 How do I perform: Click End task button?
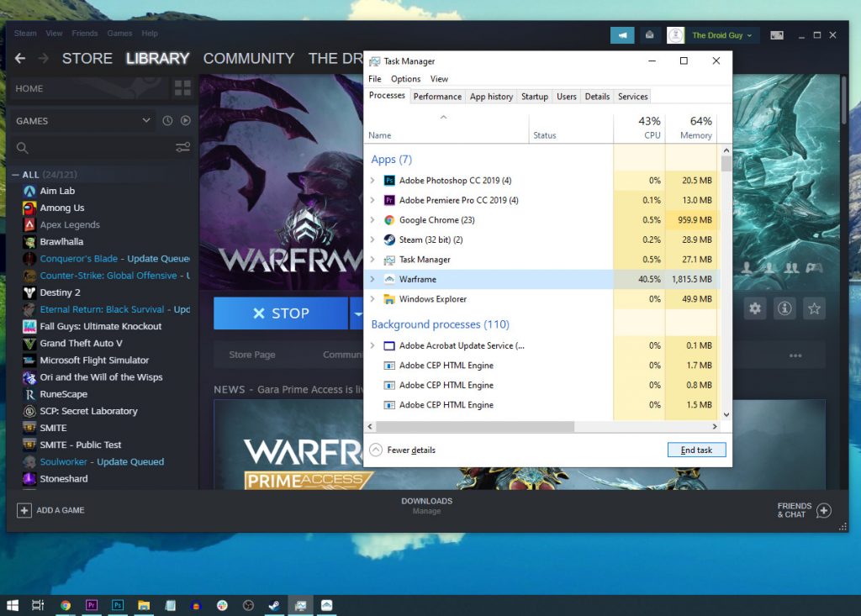point(696,450)
